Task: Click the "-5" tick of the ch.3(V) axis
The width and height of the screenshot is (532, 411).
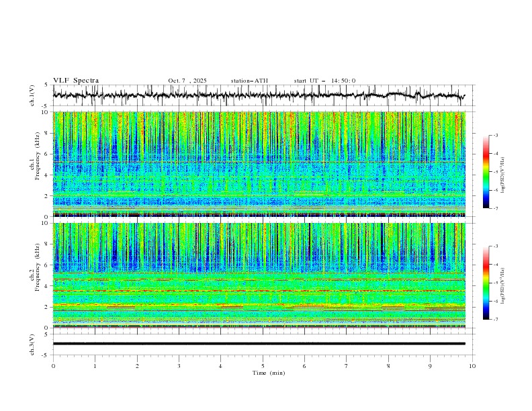Action: [x=46, y=355]
